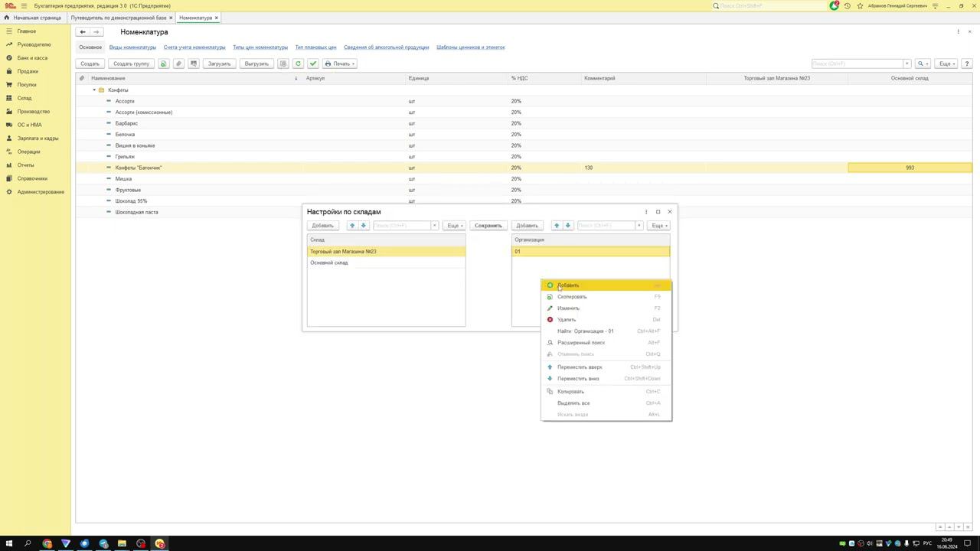Move the organization down with the blue arrow
980x551 pixels.
[568, 226]
